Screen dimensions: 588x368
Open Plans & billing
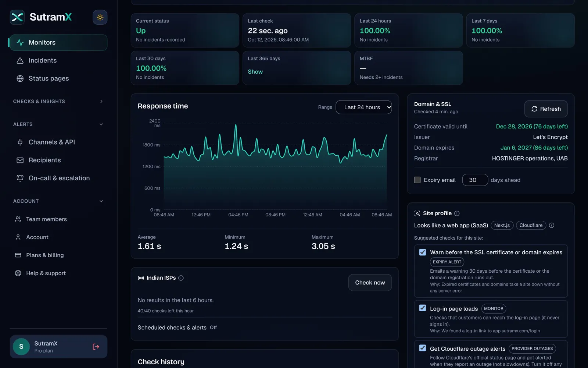(58, 255)
